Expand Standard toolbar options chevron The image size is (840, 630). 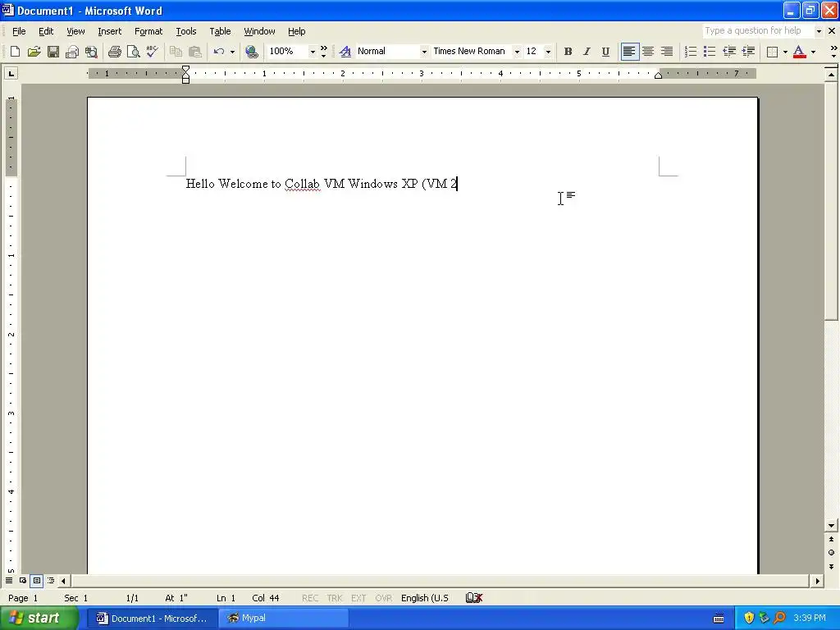point(323,52)
